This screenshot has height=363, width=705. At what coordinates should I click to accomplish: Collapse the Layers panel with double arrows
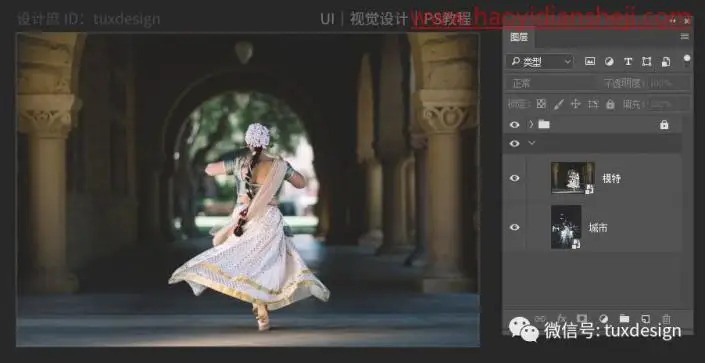point(673,21)
